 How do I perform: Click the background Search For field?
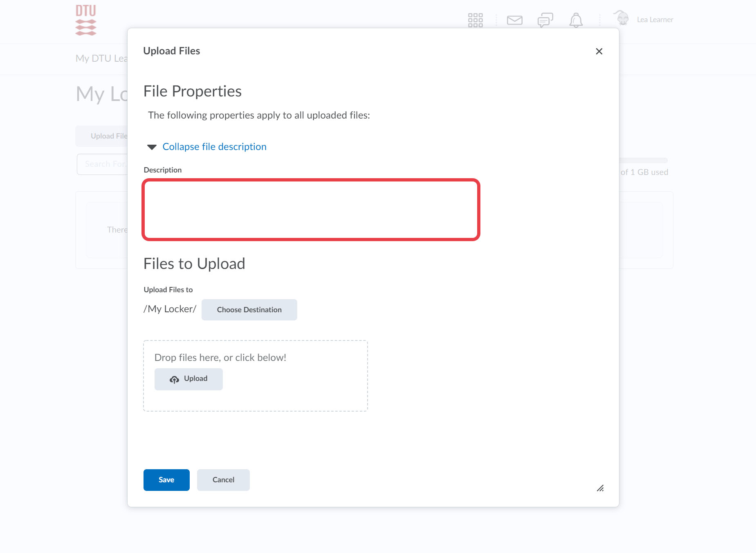(102, 164)
